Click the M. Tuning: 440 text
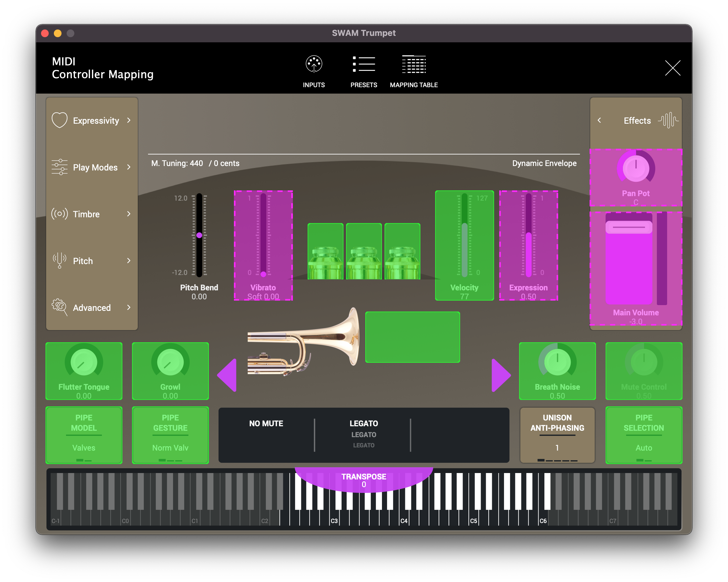This screenshot has height=582, width=728. point(177,163)
